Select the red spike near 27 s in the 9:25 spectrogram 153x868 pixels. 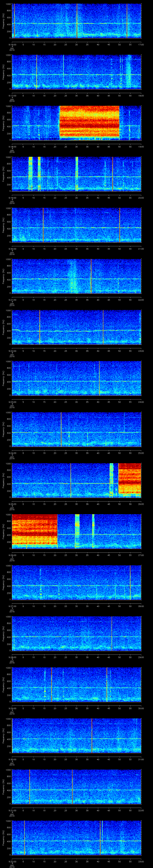pyautogui.click(x=71, y=480)
